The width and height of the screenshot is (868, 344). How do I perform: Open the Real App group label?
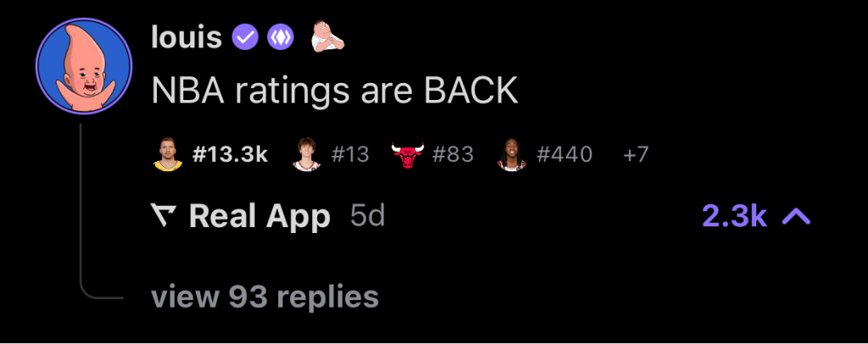(260, 216)
